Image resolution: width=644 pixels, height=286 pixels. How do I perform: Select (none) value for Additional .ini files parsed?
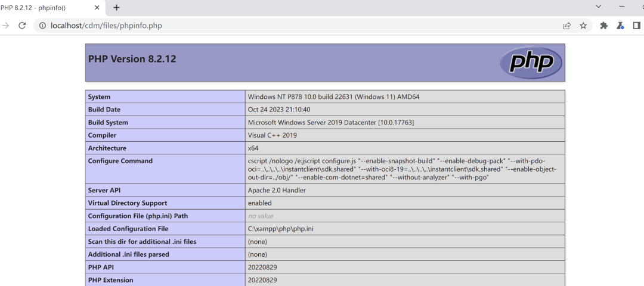(258, 254)
